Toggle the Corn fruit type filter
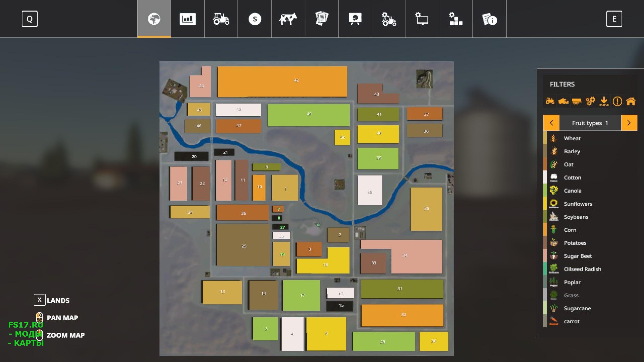 [570, 230]
